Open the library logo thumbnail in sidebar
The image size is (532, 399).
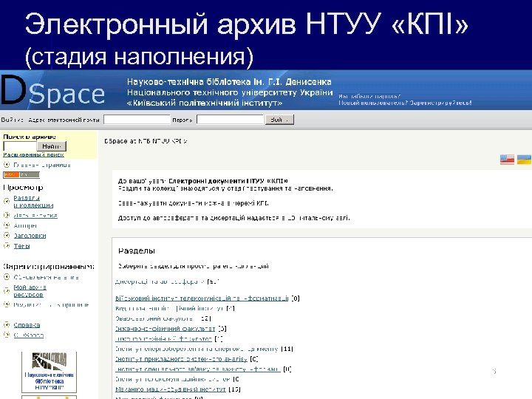[50, 372]
